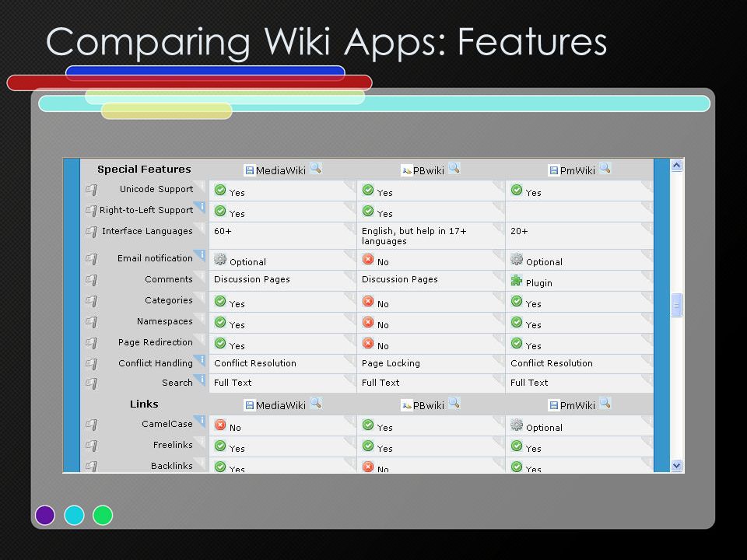Image resolution: width=747 pixels, height=560 pixels.
Task: Click the PmWiki disk icon in Special Features header
Action: [553, 170]
